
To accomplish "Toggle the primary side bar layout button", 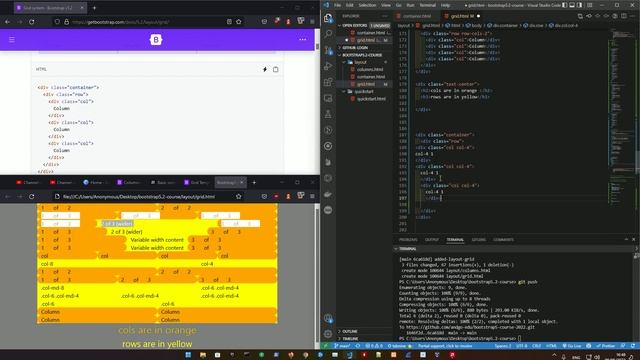I will (565, 5).
